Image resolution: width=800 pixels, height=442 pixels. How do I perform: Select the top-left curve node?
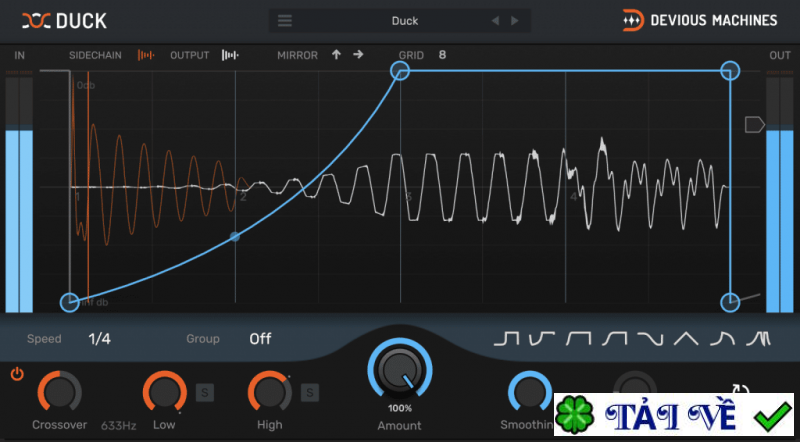click(400, 70)
